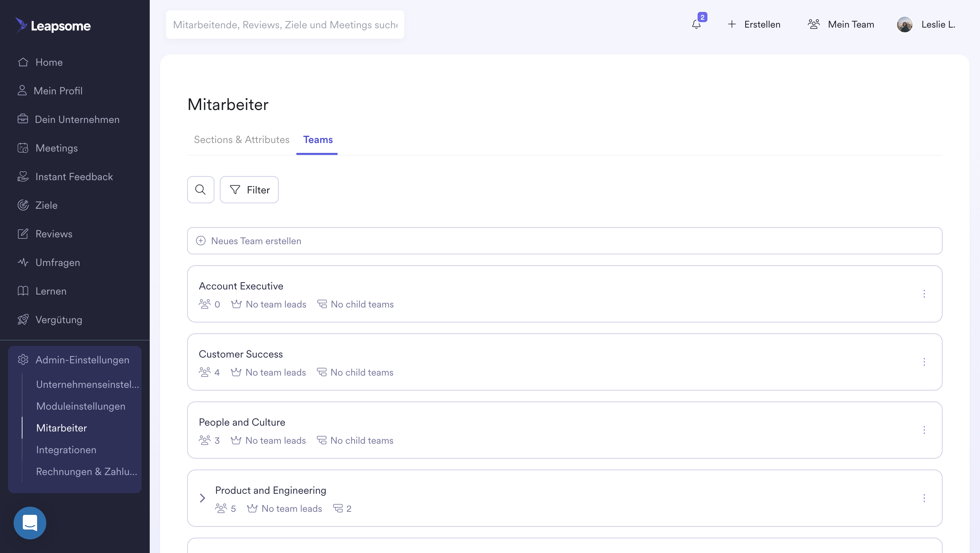Image resolution: width=980 pixels, height=553 pixels.
Task: Click Neues Team erstellen
Action: pyautogui.click(x=565, y=240)
